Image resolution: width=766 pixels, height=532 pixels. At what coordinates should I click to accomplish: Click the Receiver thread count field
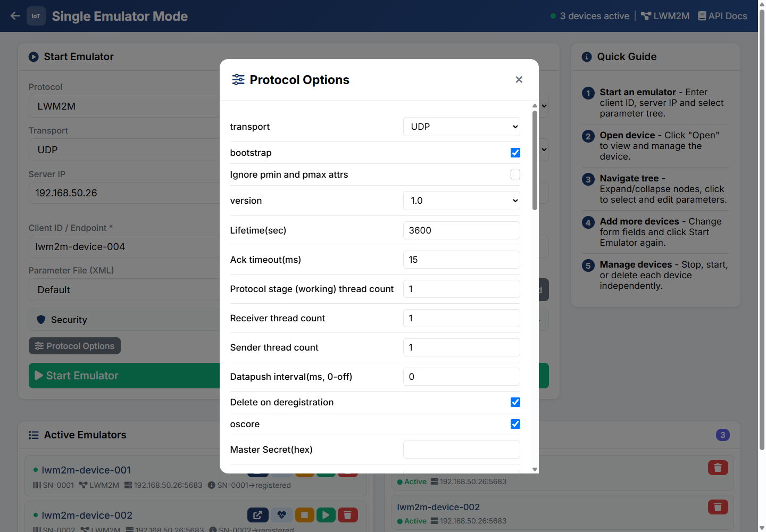click(462, 318)
